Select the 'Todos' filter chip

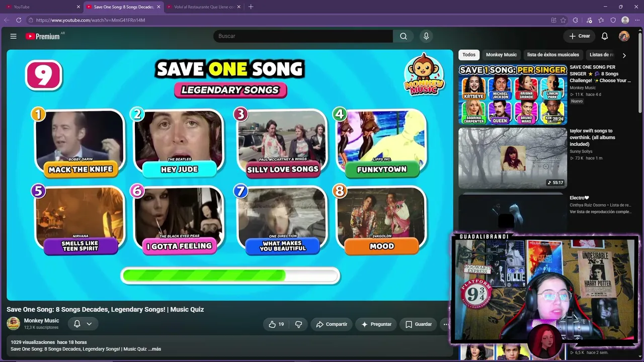pyautogui.click(x=469, y=55)
